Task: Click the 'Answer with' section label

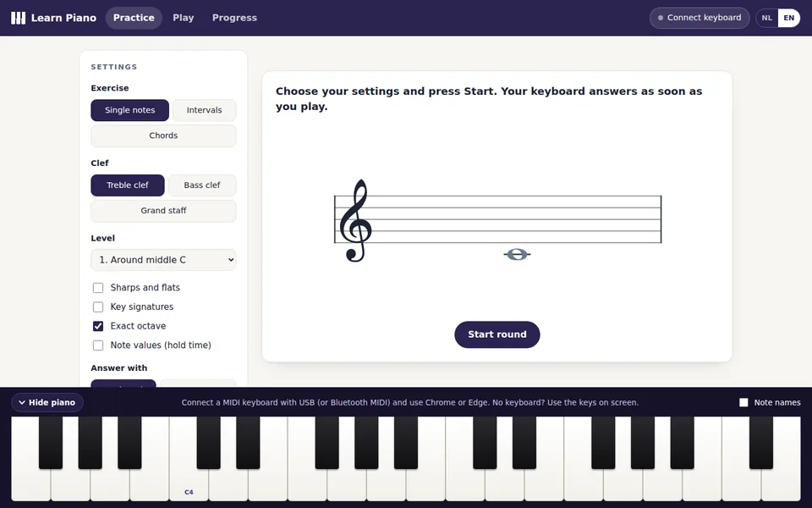Action: [x=119, y=368]
